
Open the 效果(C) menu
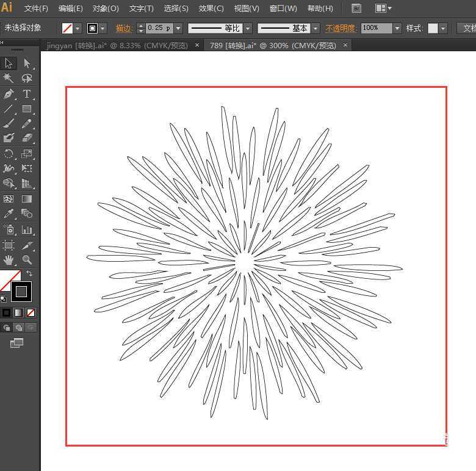click(211, 9)
